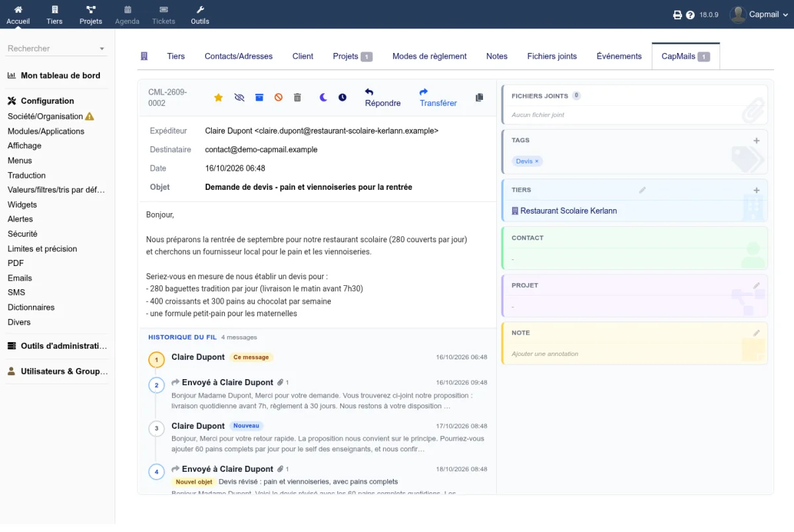794x532 pixels.
Task: Select the CapMails tab
Action: click(x=685, y=56)
